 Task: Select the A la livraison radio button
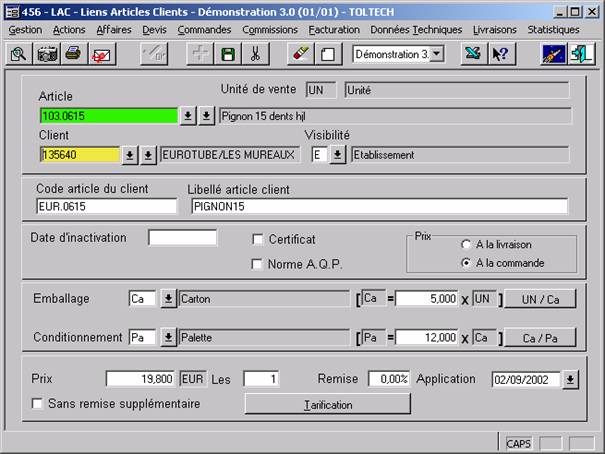click(x=466, y=245)
